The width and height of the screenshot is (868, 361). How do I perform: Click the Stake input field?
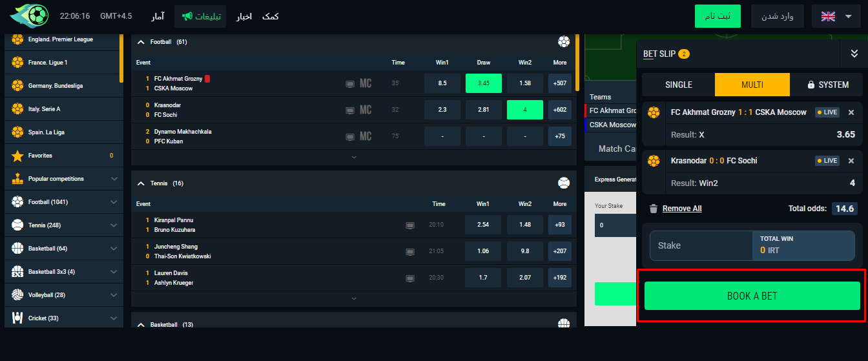click(701, 245)
